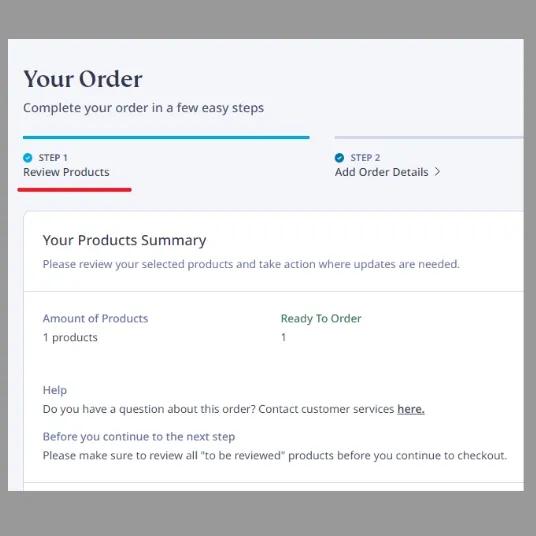Click the "1 products" count value

click(70, 337)
